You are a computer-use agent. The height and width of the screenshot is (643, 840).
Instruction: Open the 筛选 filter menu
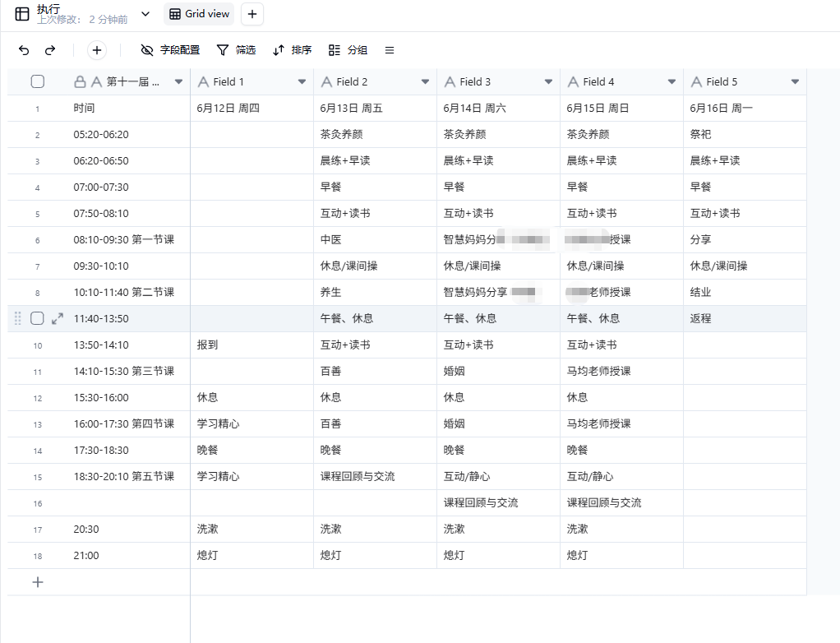coord(236,50)
